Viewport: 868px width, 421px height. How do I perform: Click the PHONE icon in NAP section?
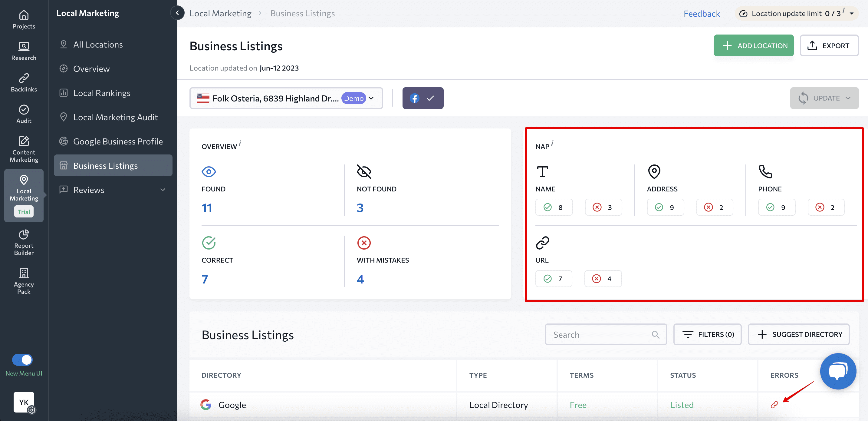pyautogui.click(x=765, y=171)
